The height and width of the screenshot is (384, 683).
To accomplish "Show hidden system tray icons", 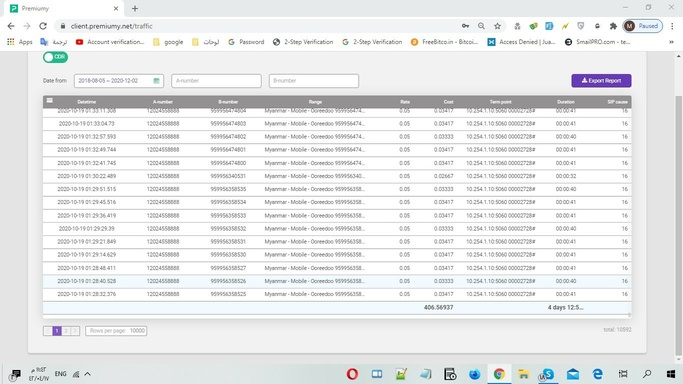I will 88,374.
